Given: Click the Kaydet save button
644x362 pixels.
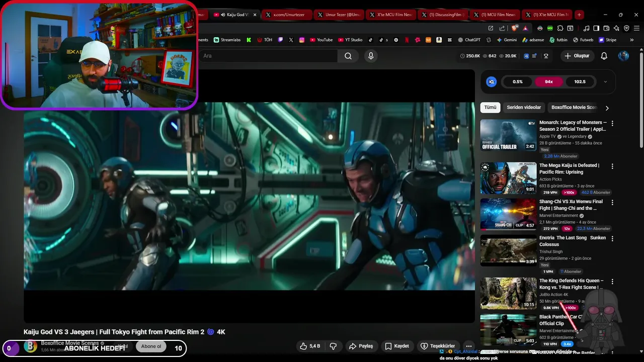Looking at the screenshot, I should 396,346.
